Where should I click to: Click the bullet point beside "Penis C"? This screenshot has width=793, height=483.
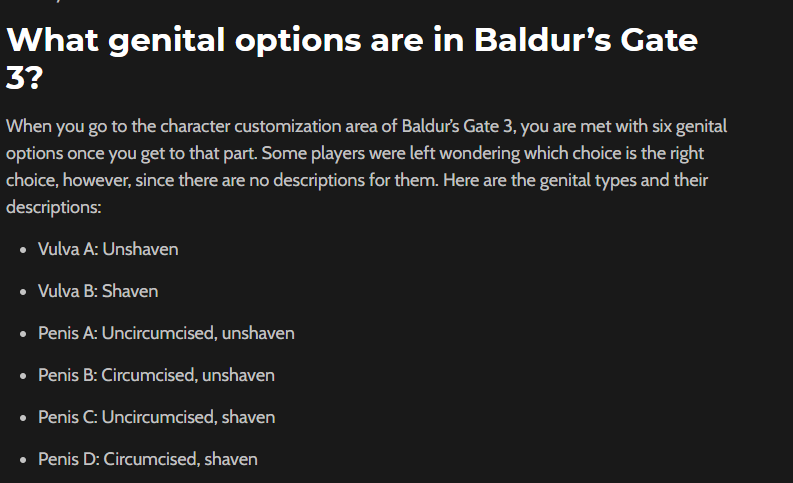22,418
